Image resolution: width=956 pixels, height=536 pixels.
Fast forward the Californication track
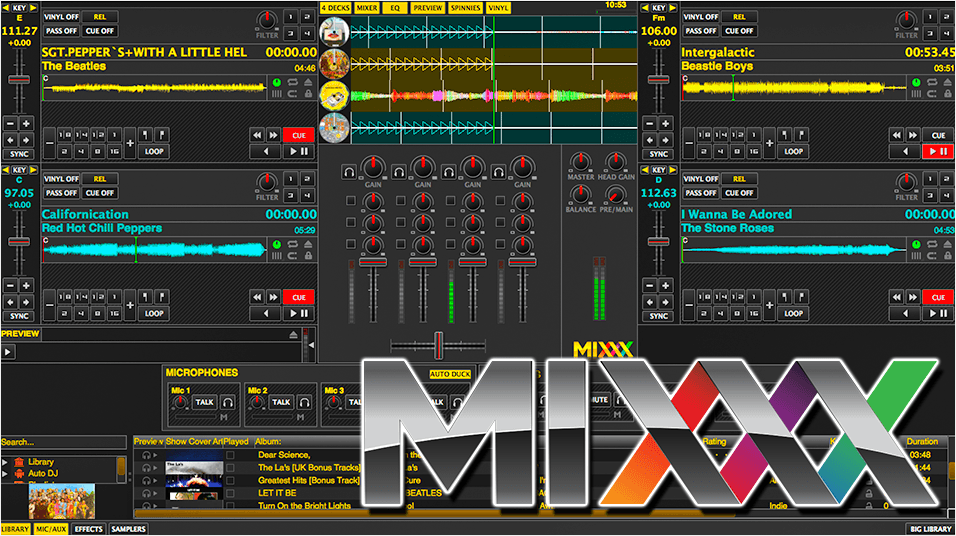click(x=273, y=297)
